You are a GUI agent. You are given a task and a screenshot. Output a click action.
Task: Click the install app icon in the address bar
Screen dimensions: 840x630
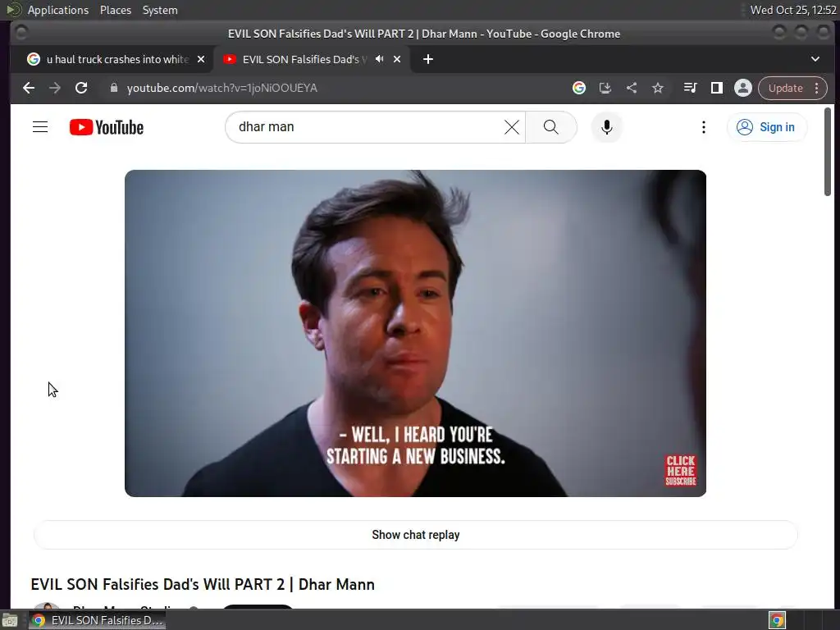point(605,88)
